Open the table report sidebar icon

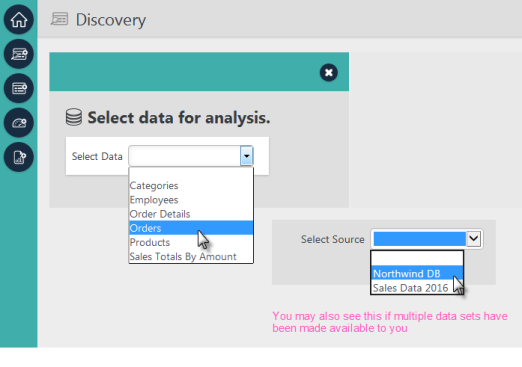19,88
